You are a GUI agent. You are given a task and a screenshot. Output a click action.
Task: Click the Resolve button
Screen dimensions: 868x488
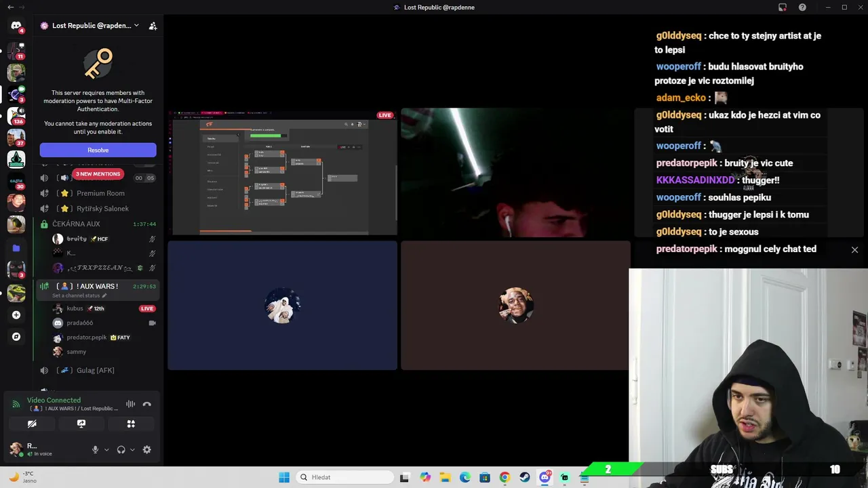click(x=98, y=150)
